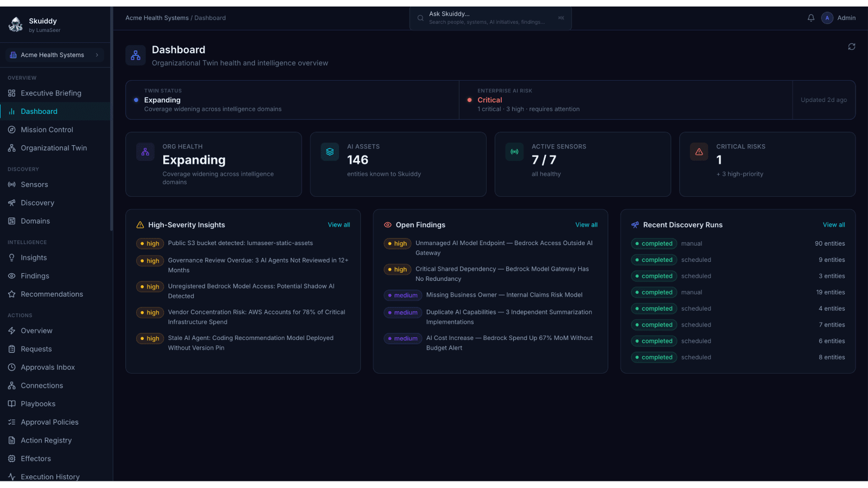Open Stale AI Agent insight
868x488 pixels.
pos(243,343)
